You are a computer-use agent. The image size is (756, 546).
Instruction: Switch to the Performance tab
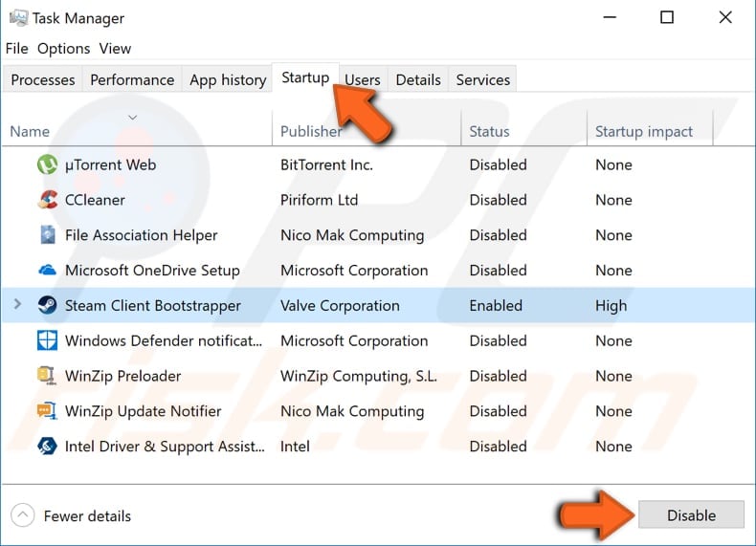[x=132, y=79]
